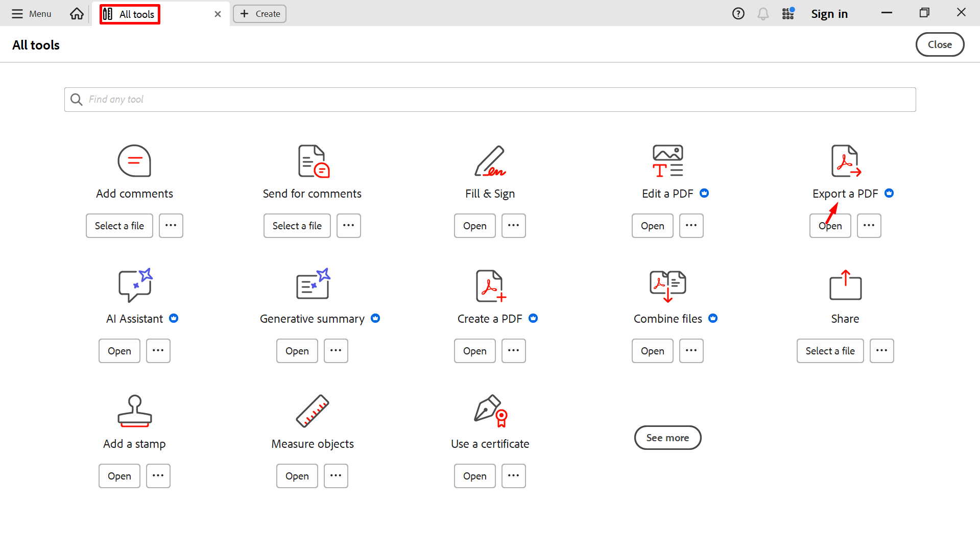Screen dimensions: 980x551
Task: Open more options for Create a PDF
Action: (514, 351)
